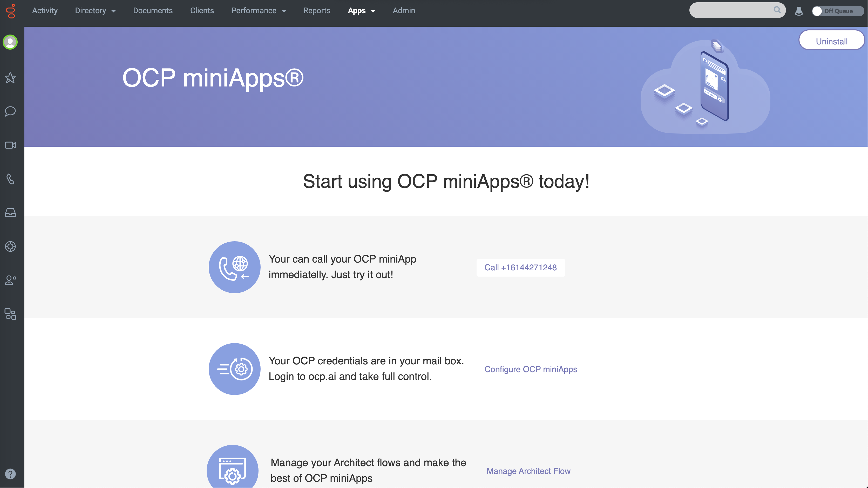Click the phone globe call icon
The width and height of the screenshot is (868, 488).
point(235,267)
